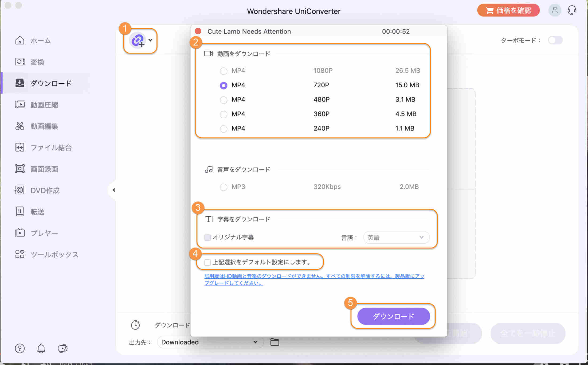Image resolution: width=588 pixels, height=365 pixels.
Task: Click the download tray icon in sidebar
Action: tap(20, 83)
